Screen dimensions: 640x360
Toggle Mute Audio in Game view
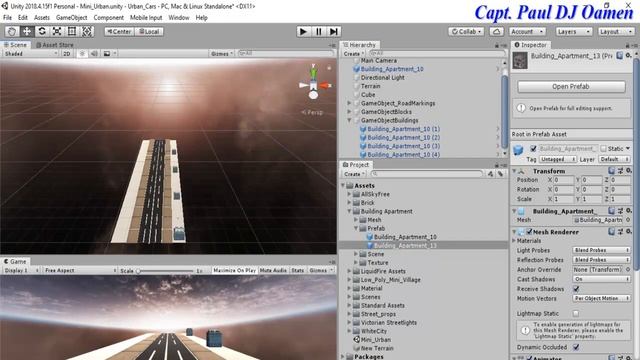(x=273, y=270)
